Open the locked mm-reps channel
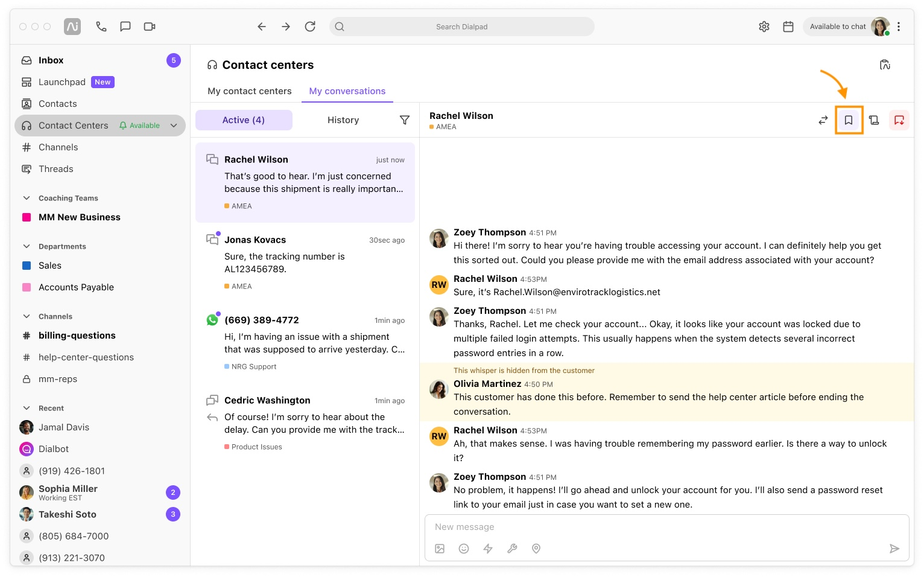Screen dimensions: 924x577 (100, 379)
